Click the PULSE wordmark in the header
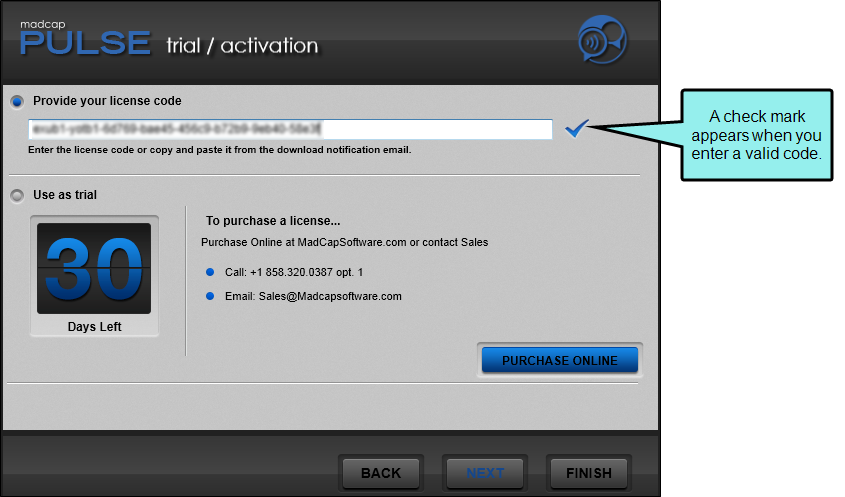This screenshot has height=497, width=845. tap(85, 44)
